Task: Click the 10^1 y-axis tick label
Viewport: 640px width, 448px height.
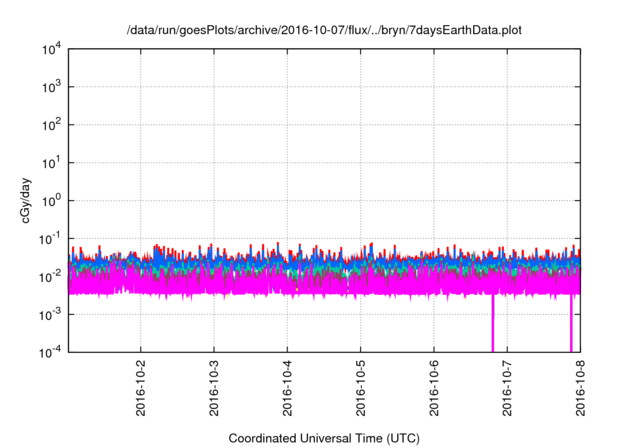Action: pyautogui.click(x=51, y=163)
